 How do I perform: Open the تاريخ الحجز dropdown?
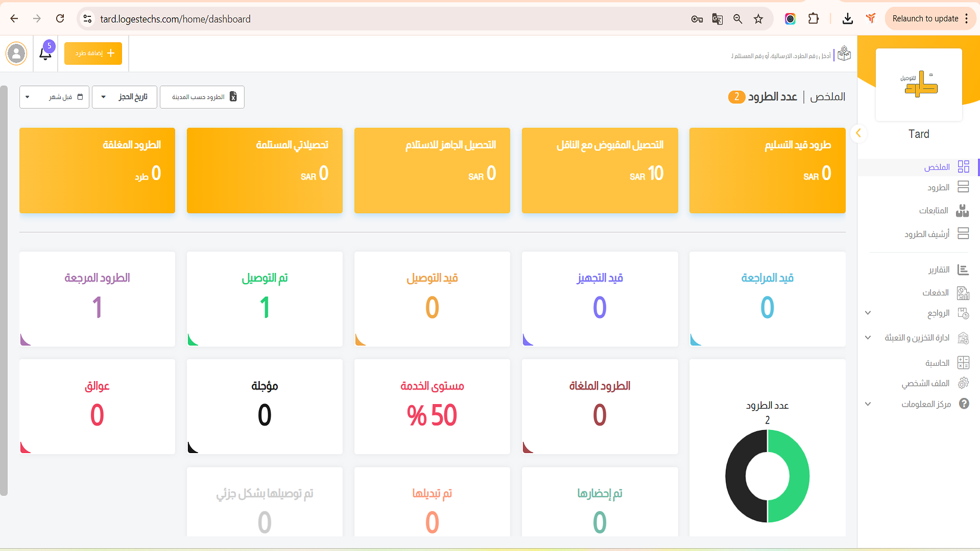click(x=125, y=97)
